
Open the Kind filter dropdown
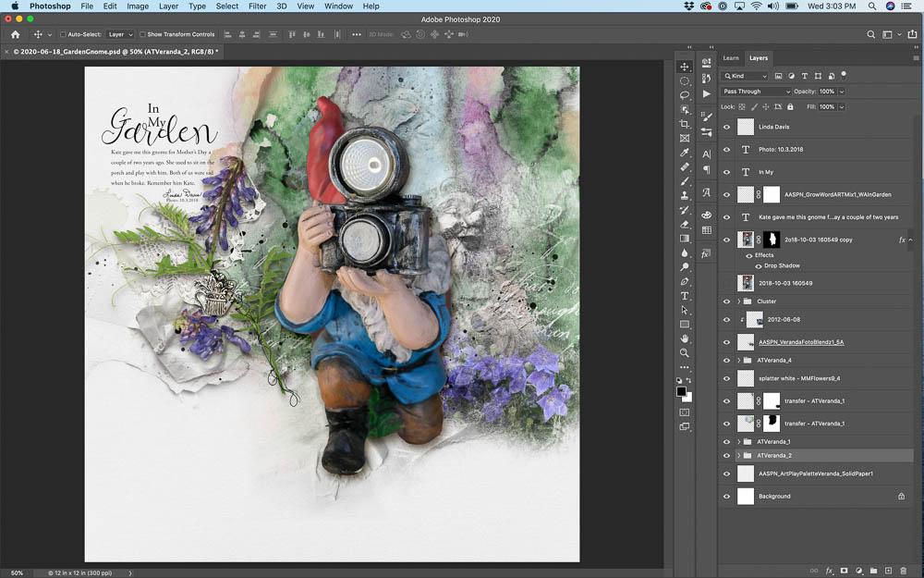coord(745,76)
